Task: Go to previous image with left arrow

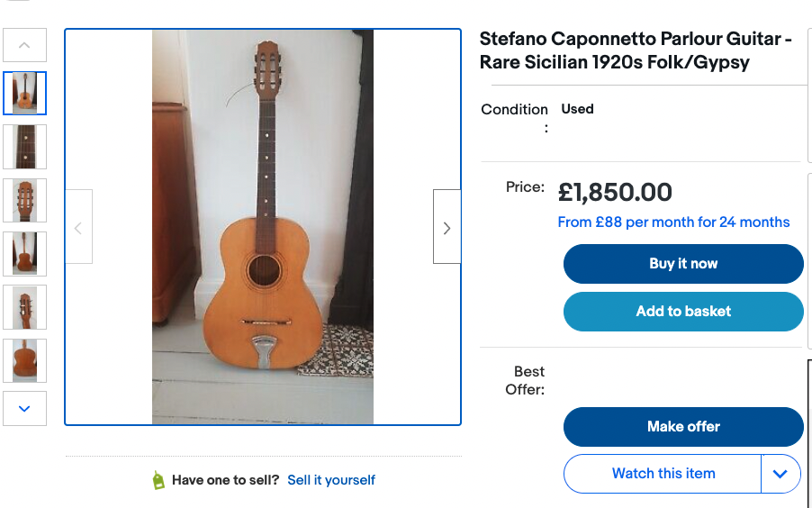Action: pos(78,227)
